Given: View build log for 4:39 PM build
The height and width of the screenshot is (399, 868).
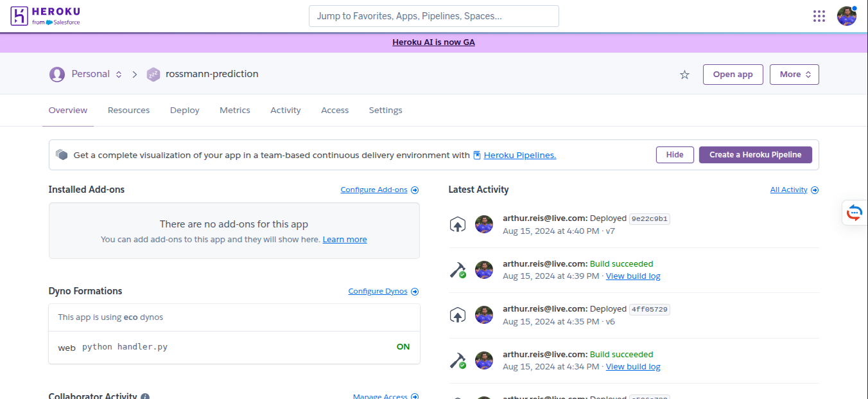Looking at the screenshot, I should coord(633,276).
